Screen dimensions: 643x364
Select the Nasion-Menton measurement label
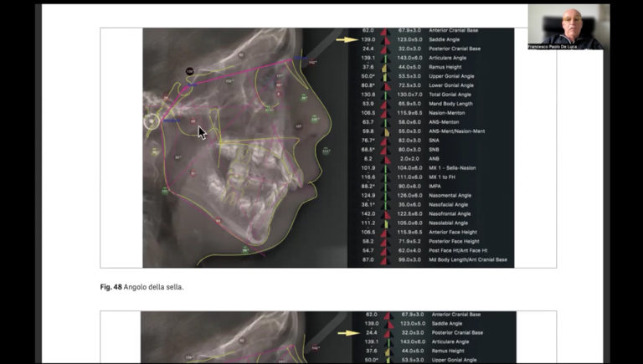click(450, 113)
